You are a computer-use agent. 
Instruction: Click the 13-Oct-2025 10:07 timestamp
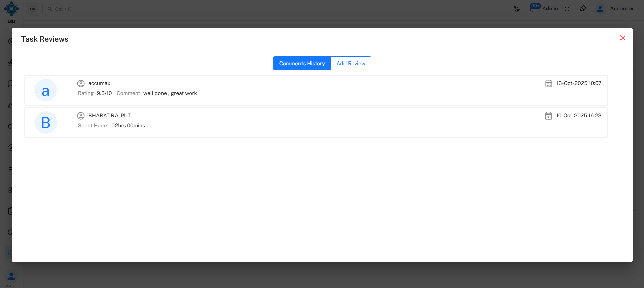click(579, 83)
